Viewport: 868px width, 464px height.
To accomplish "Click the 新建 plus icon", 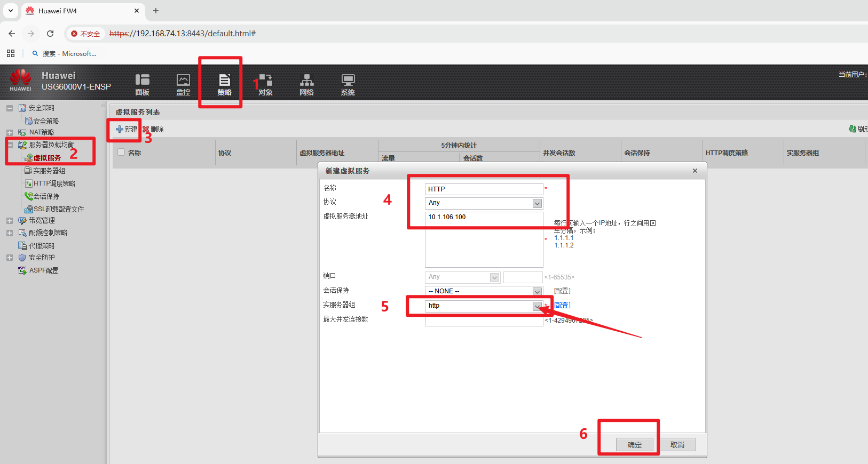I will 120,130.
